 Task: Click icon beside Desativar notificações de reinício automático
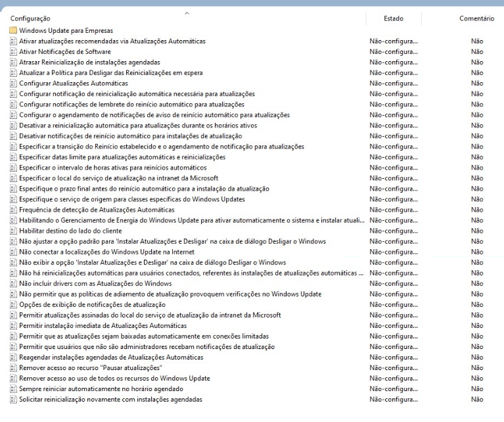click(x=13, y=135)
